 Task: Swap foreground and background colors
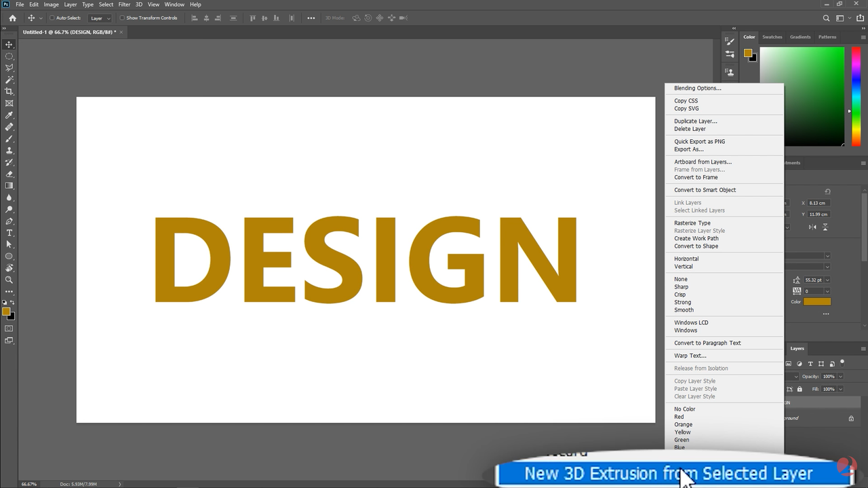pos(13,303)
